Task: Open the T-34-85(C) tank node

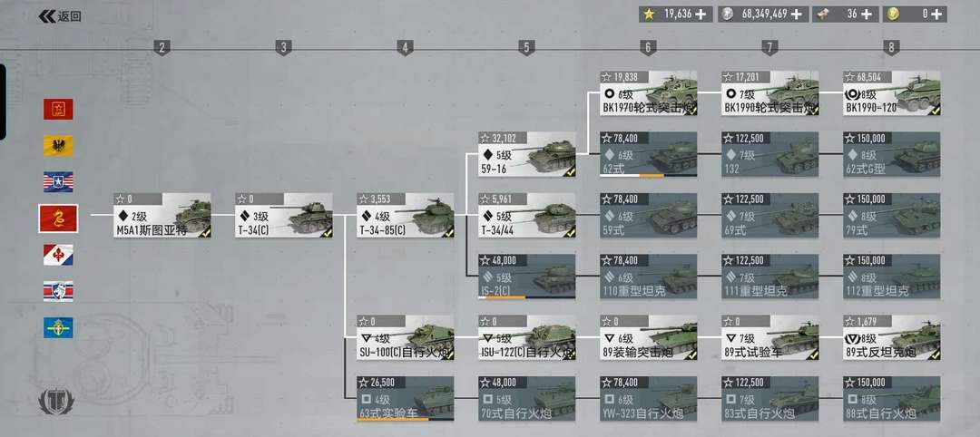Action: tap(406, 216)
